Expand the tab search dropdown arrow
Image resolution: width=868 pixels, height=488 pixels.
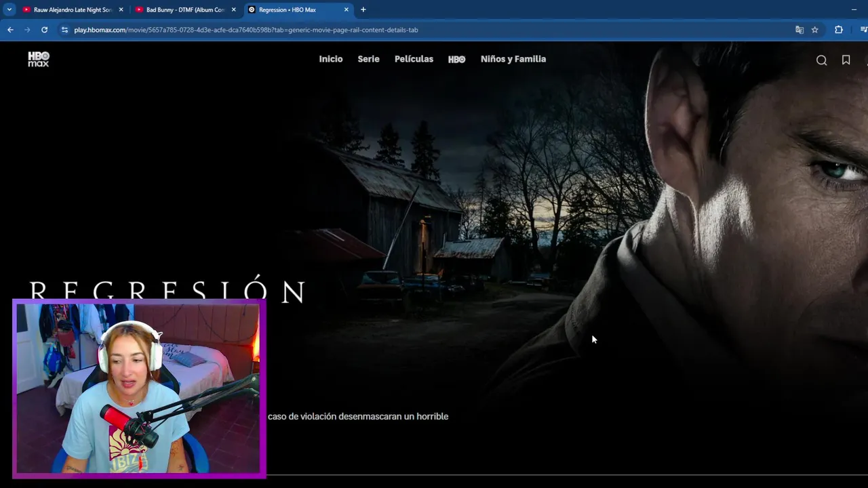click(9, 9)
